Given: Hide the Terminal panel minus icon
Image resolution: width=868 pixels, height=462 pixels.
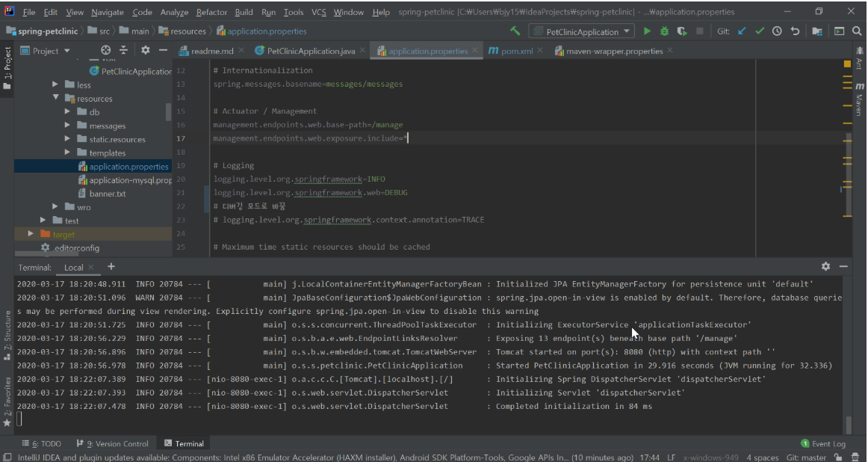Looking at the screenshot, I should coord(843,266).
